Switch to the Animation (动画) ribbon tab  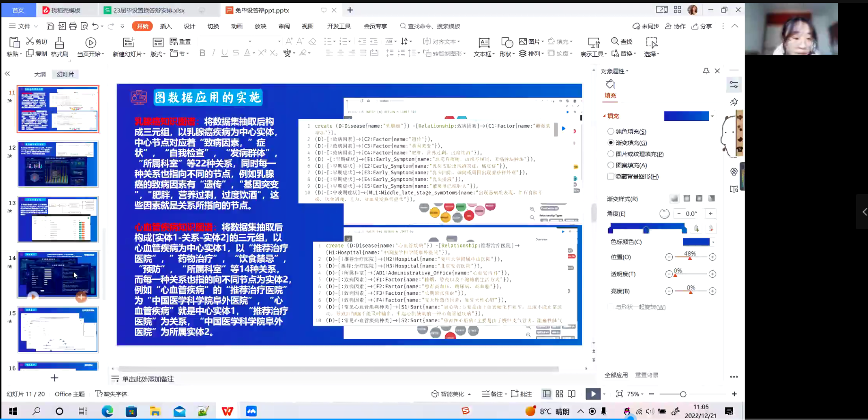tap(237, 26)
